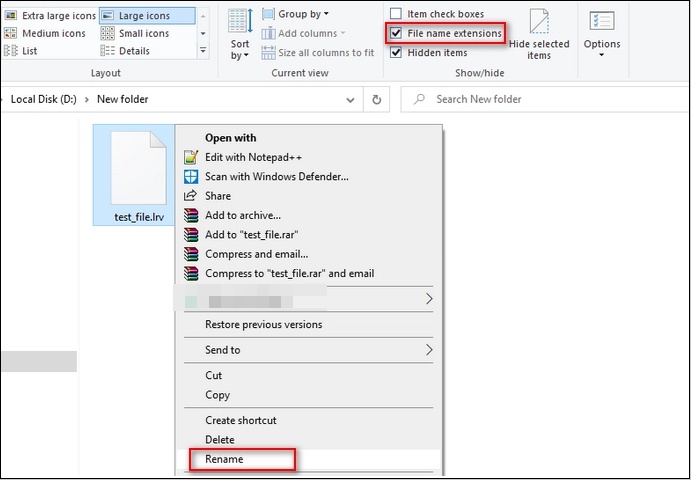Choose Restore previous versions
Image resolution: width=691 pixels, height=480 pixels.
pos(308,325)
